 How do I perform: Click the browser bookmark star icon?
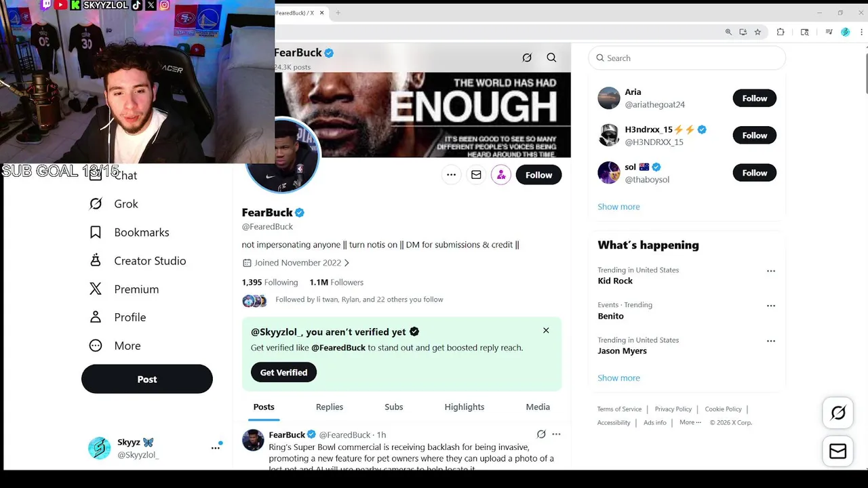(x=757, y=32)
